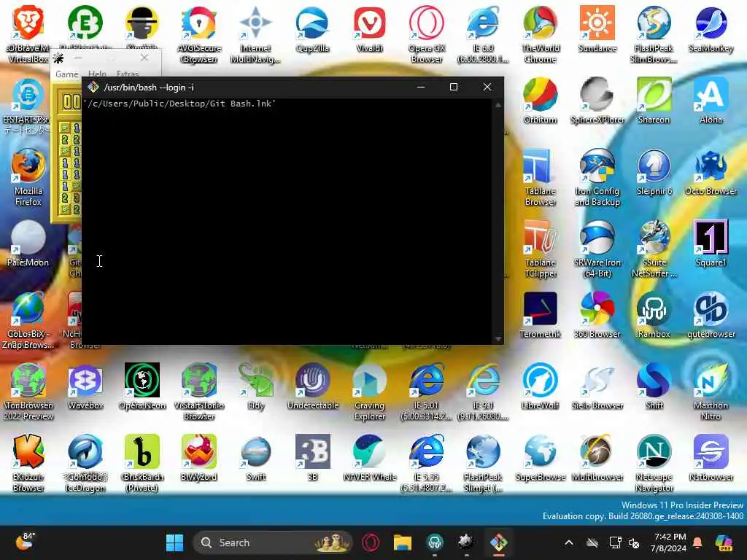Open the Maxthon Nitro shortcut
747x560 pixels.
(x=711, y=392)
